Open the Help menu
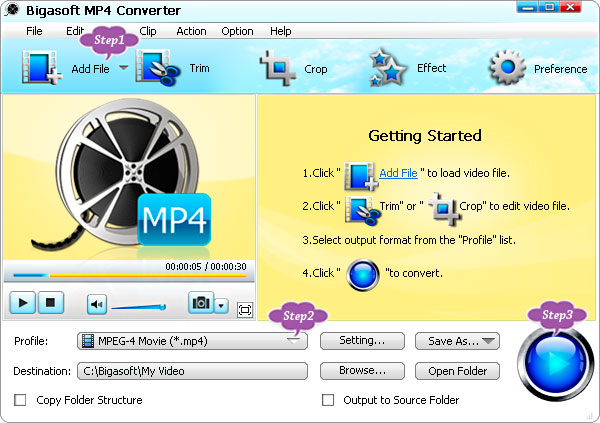This screenshot has width=600, height=423. pos(280,31)
